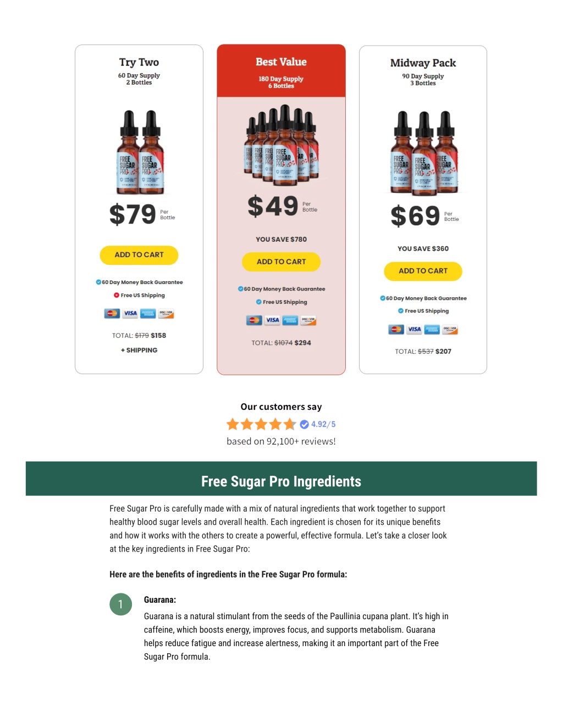Screen dimensions: 563x728
Task: Click the Free Sugar Pro Ingredients banner
Action: [x=281, y=479]
